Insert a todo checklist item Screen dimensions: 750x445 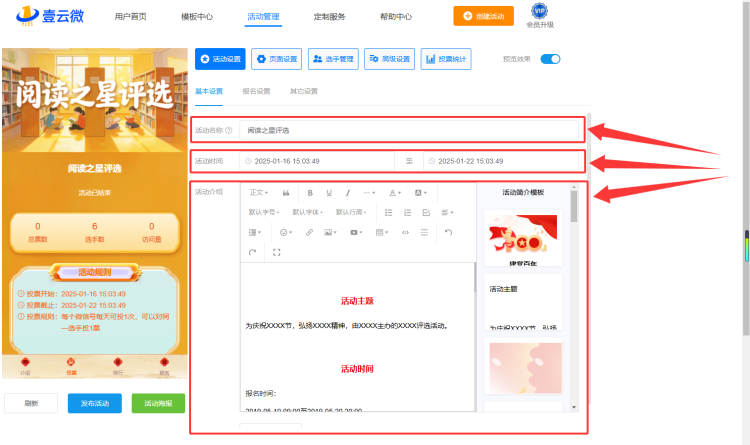[x=426, y=212]
